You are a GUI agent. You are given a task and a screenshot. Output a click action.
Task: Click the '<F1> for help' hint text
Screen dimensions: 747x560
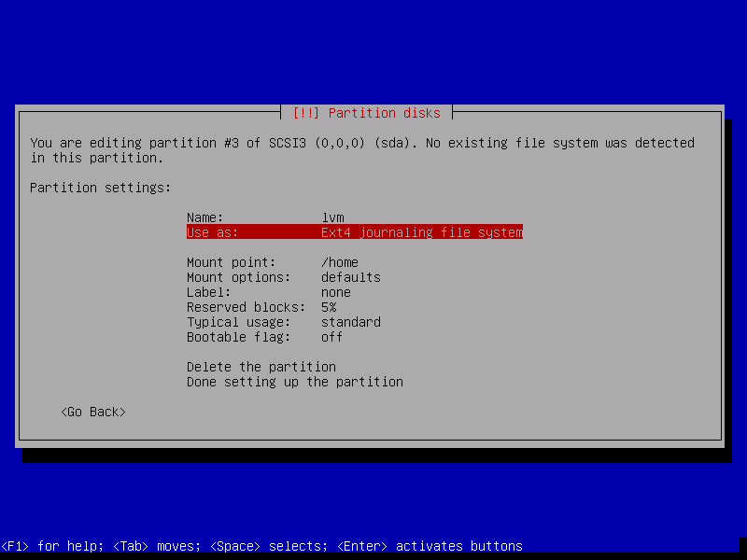tap(52, 546)
